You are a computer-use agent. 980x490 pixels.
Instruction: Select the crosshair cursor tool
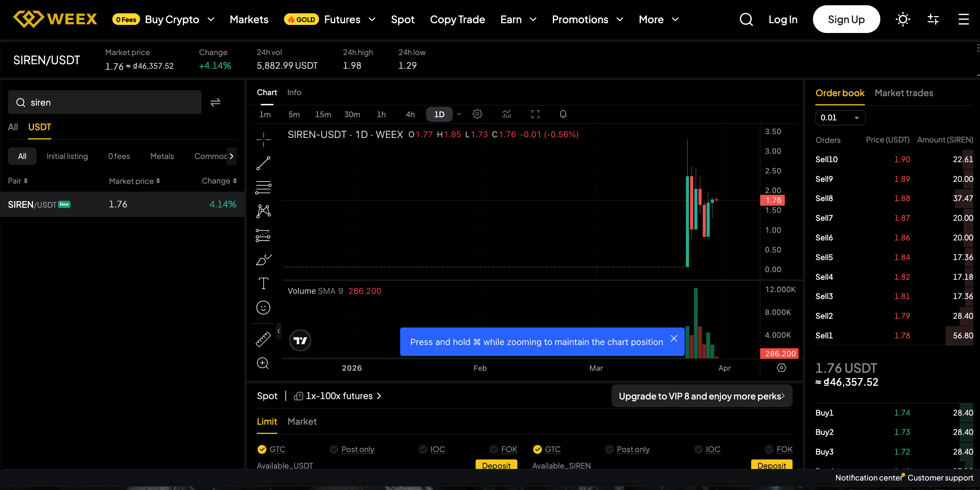[263, 140]
